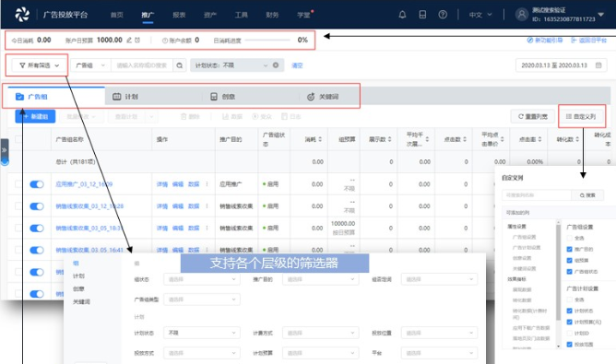Toggle switch for 销售线索收集_03_12 row

[x=37, y=206]
